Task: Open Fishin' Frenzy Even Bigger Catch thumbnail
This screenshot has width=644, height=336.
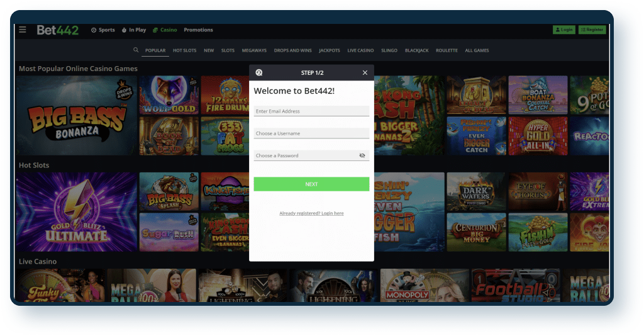Action: [x=477, y=136]
